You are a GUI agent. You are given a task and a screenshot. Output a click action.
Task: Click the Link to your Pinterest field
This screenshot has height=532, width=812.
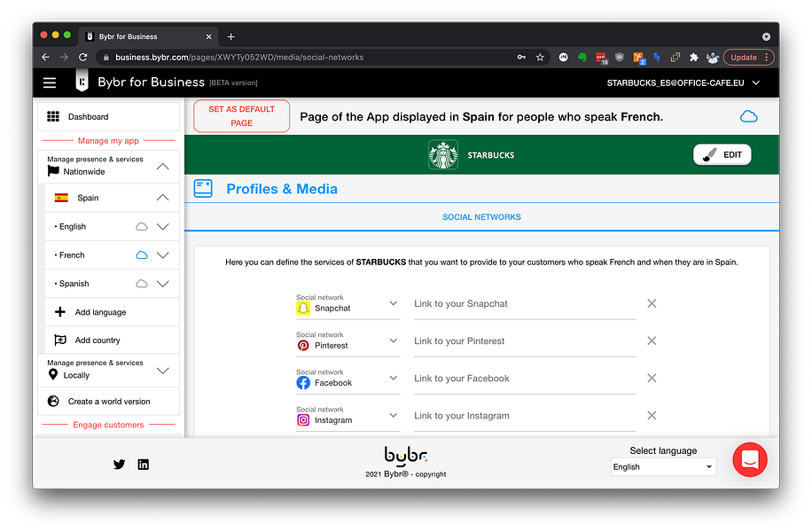[525, 342]
